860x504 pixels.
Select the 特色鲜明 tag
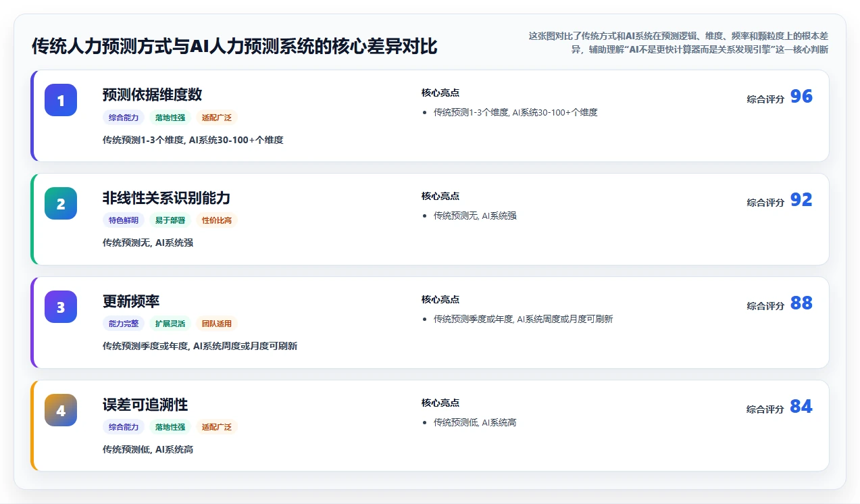point(124,220)
